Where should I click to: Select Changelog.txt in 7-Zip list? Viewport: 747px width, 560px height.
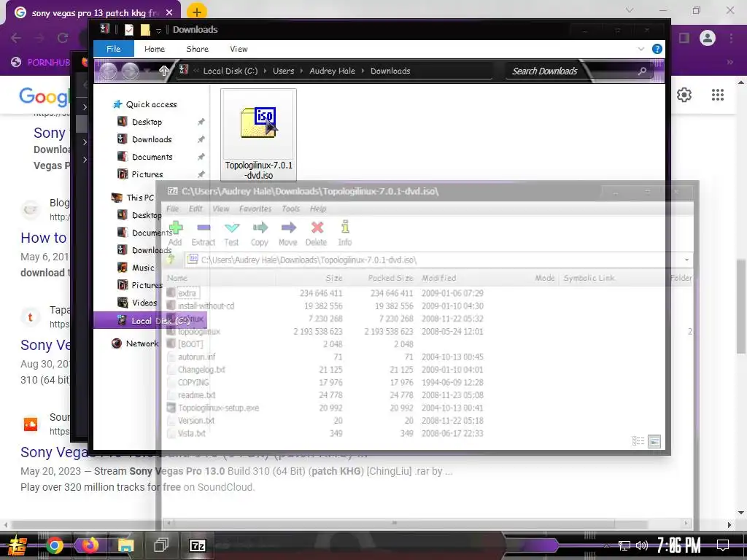coord(201,370)
